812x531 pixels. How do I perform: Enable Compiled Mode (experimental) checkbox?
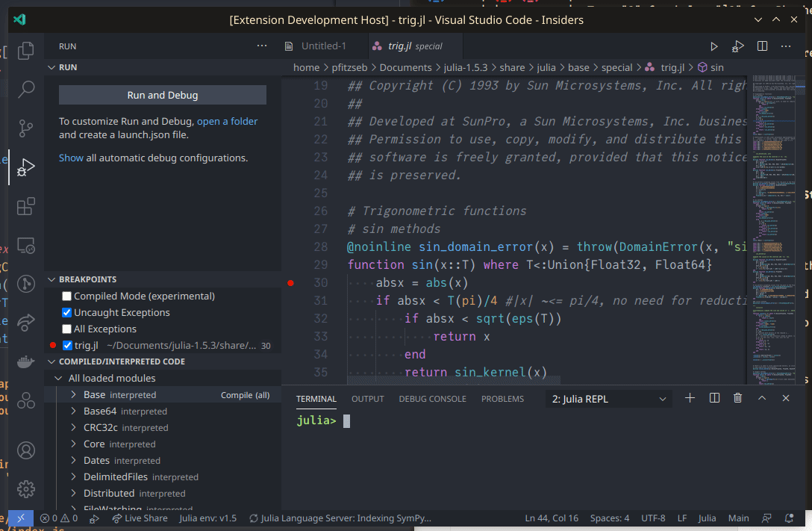[67, 296]
